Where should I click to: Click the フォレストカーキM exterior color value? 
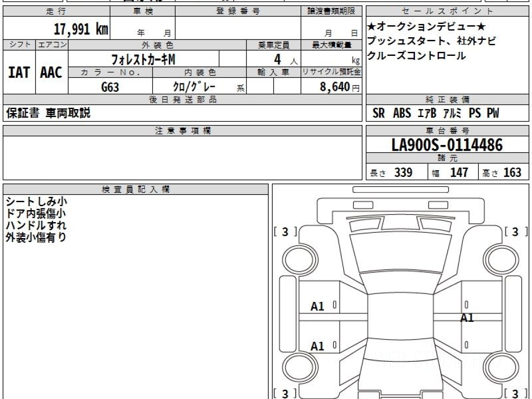tap(143, 59)
